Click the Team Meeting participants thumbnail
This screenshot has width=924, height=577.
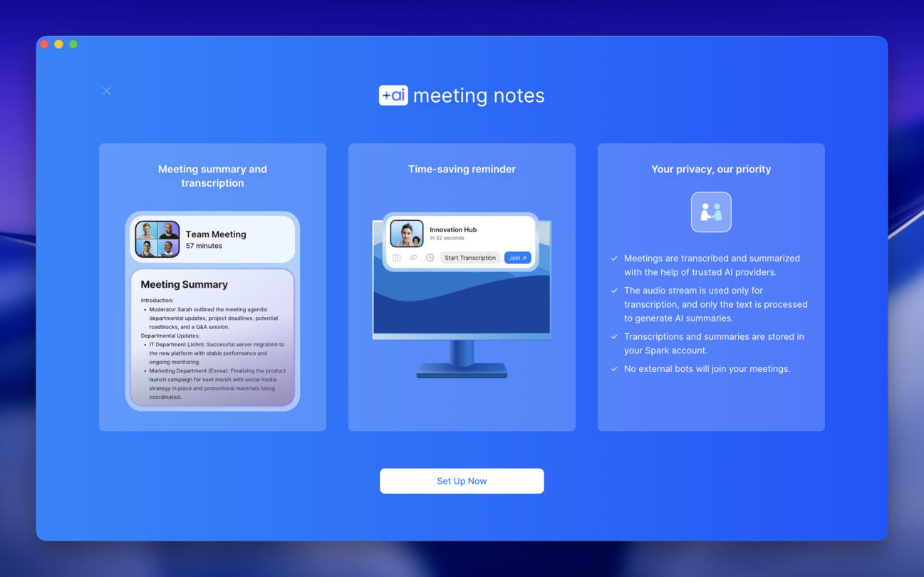click(x=157, y=239)
